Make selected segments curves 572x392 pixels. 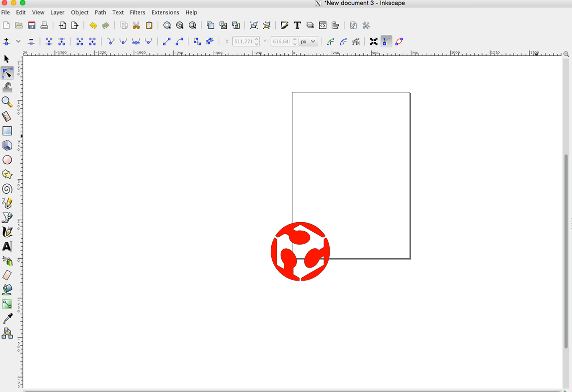(x=179, y=41)
